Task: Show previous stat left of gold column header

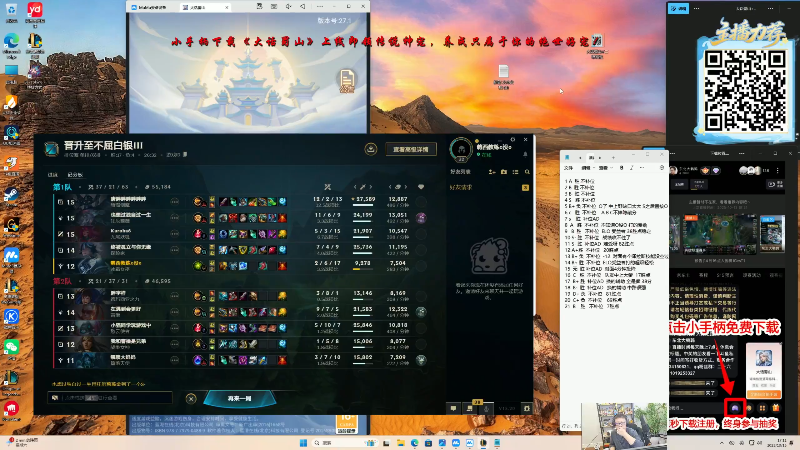Action: (x=390, y=187)
